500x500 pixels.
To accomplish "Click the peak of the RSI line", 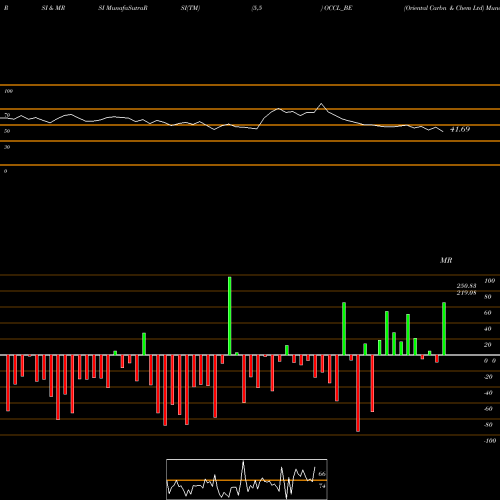I will [x=321, y=104].
